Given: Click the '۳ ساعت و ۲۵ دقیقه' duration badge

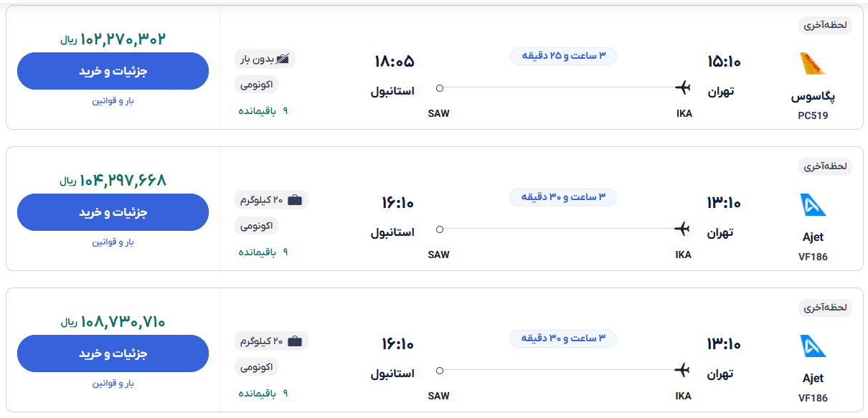Looking at the screenshot, I should (563, 56).
